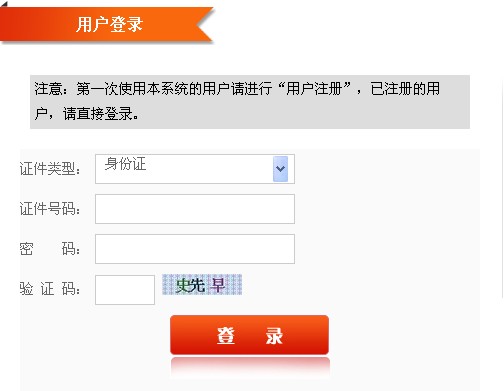Focus the 验证码 captcha input box
The width and height of the screenshot is (504, 391).
point(125,290)
